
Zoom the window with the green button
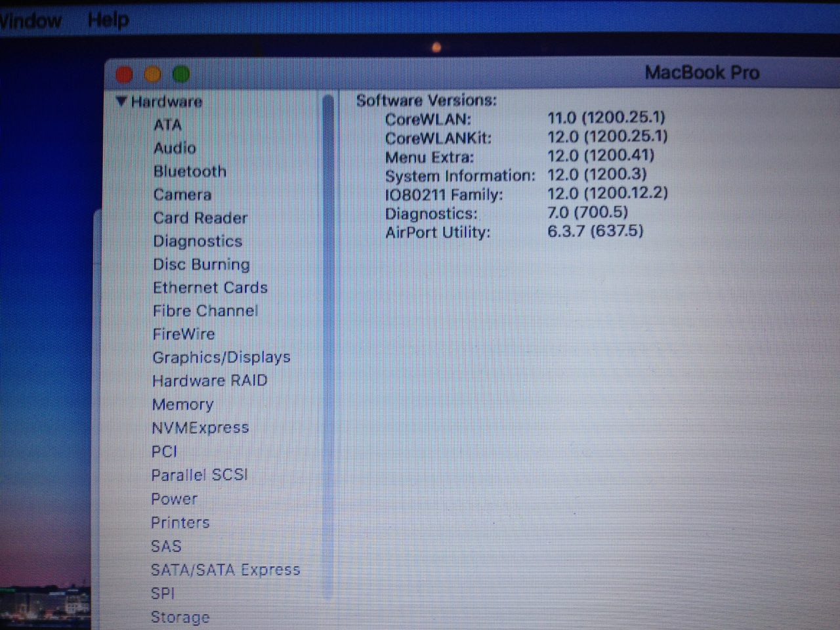(x=181, y=75)
